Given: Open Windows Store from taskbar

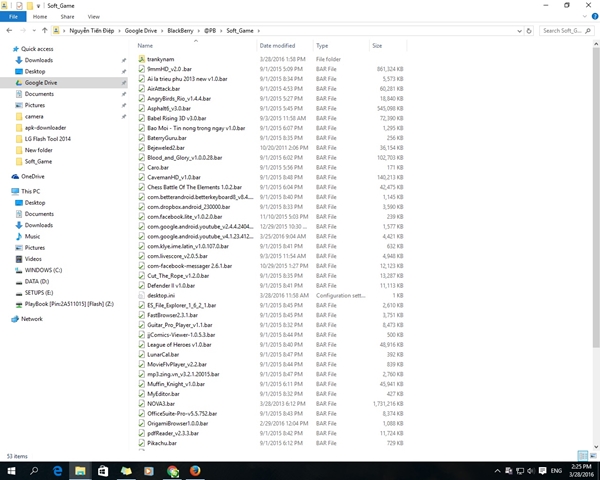Looking at the screenshot, I should click(103, 471).
